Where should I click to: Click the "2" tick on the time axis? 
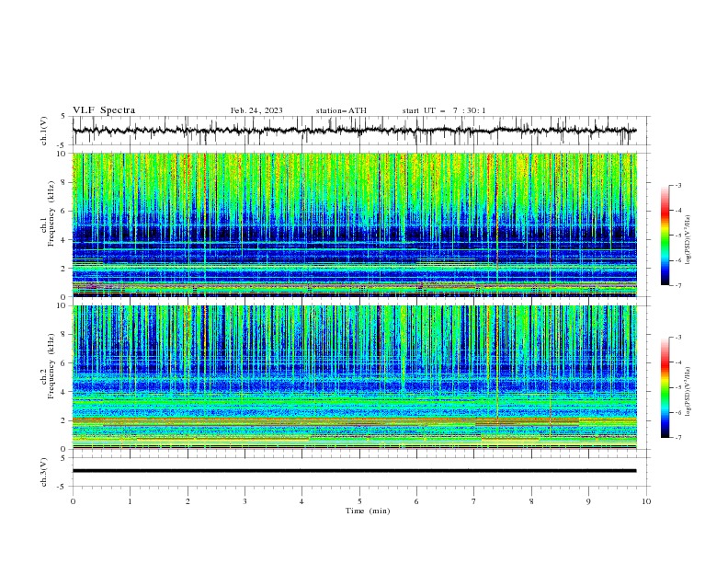pos(188,501)
